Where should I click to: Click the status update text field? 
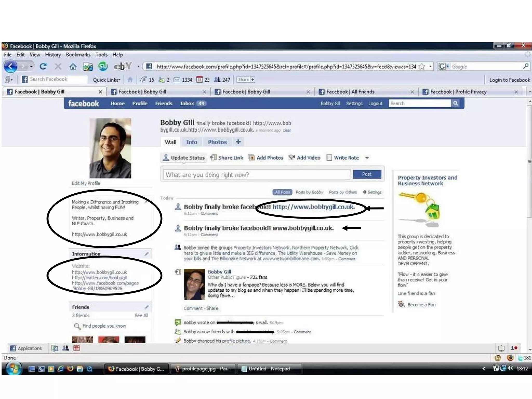pyautogui.click(x=256, y=175)
